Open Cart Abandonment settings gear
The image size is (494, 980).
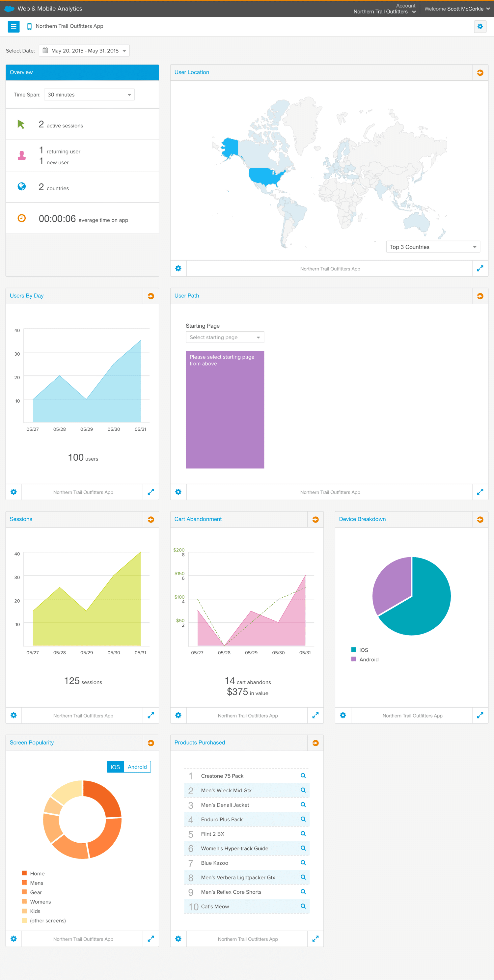point(178,715)
